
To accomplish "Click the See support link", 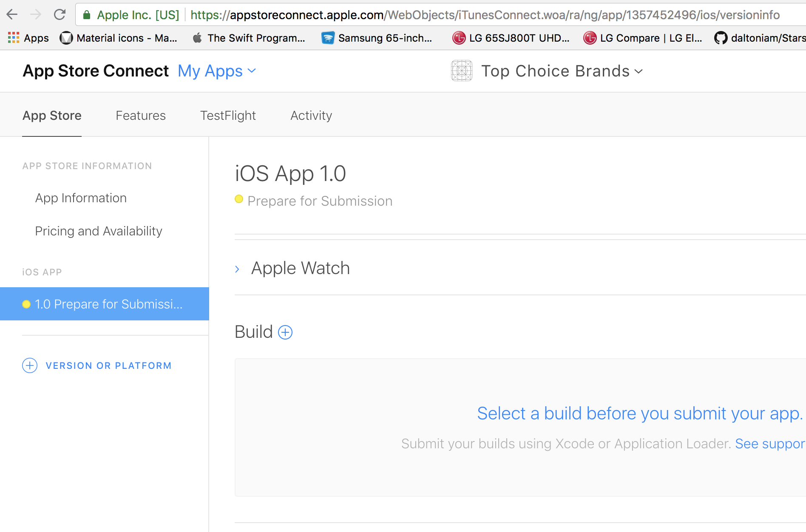I will (770, 444).
